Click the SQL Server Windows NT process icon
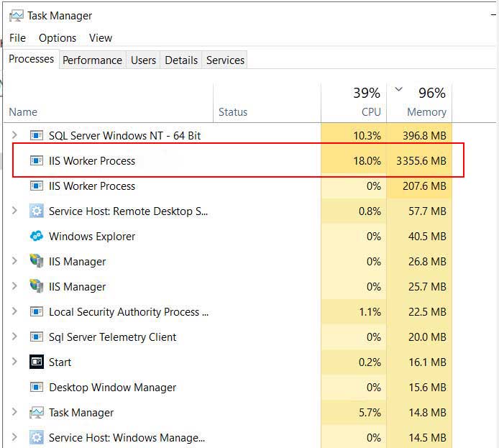499x448 pixels. tap(37, 135)
